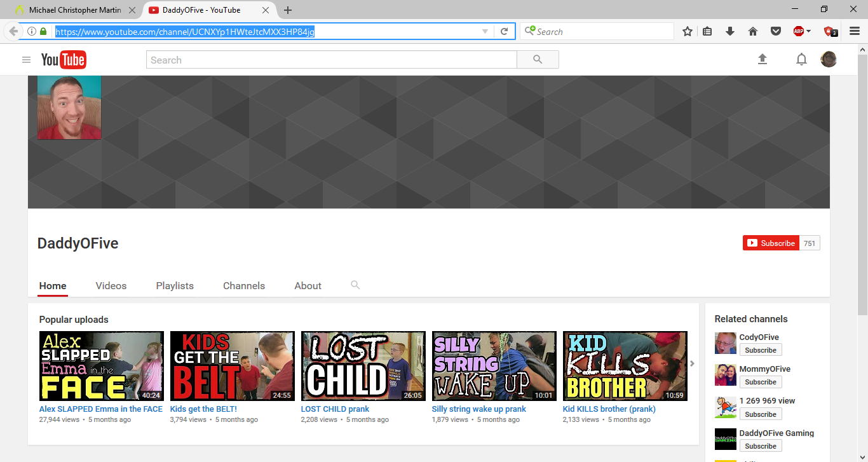The width and height of the screenshot is (868, 462).
Task: Open Silly string wake up prank link
Action: 479,409
